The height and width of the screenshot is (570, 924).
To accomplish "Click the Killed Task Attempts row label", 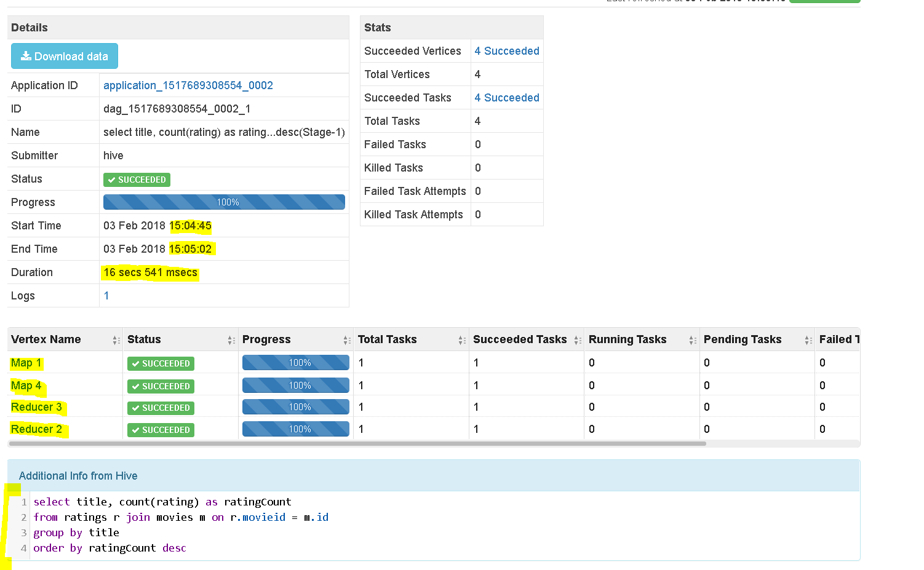I will click(x=413, y=215).
